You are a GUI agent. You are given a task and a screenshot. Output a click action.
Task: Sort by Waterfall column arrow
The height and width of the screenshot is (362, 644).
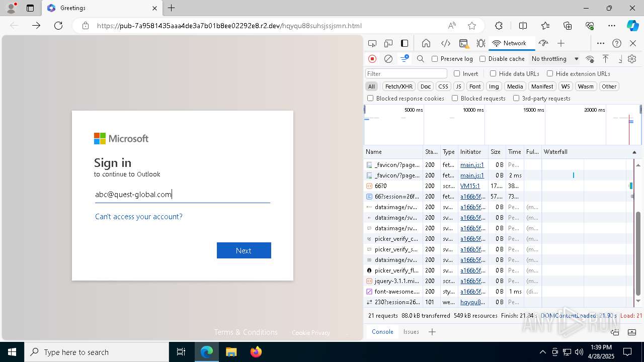[x=634, y=152]
